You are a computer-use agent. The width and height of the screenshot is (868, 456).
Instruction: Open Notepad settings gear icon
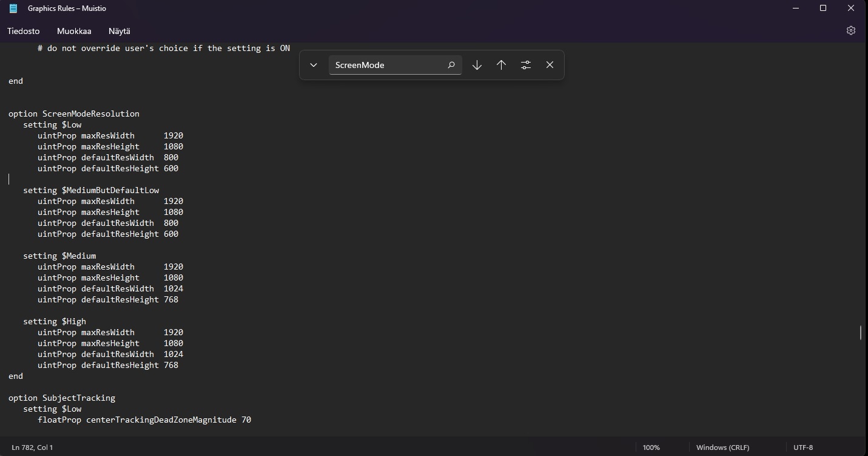850,30
